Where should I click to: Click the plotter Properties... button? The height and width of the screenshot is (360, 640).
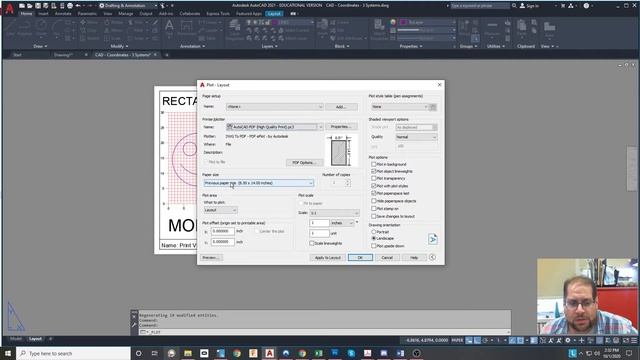(341, 127)
